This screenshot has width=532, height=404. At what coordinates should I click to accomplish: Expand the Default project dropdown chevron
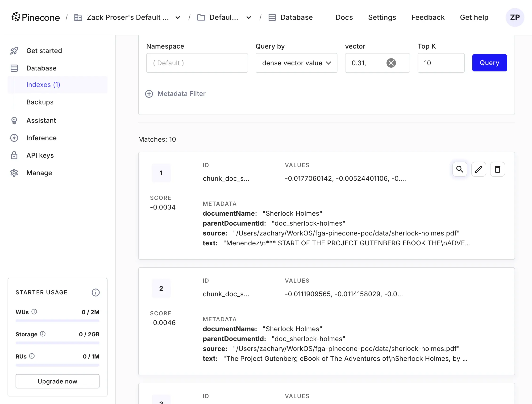pyautogui.click(x=249, y=17)
